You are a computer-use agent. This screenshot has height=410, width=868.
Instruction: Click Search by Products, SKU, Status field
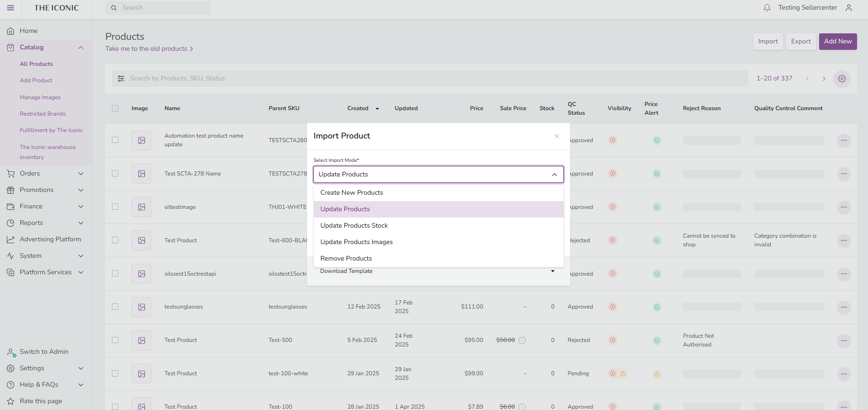(x=430, y=79)
